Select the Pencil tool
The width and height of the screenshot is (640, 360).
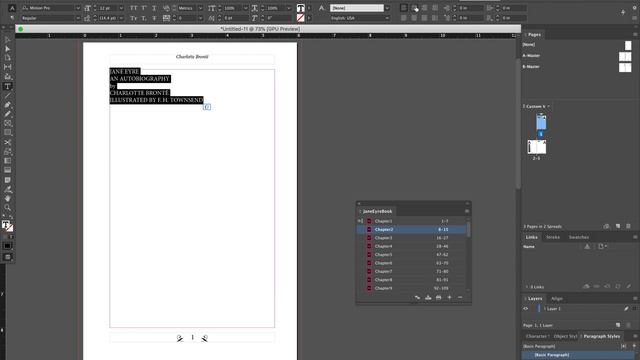tap(7, 114)
